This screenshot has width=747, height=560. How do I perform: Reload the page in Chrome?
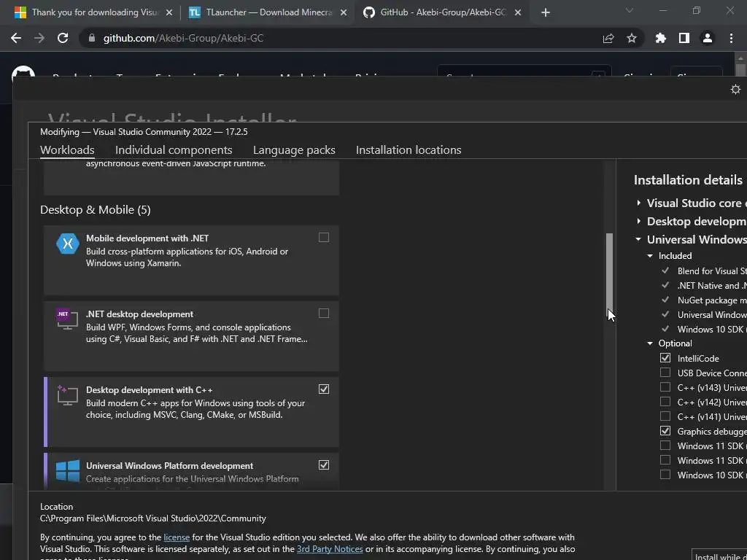pos(63,38)
